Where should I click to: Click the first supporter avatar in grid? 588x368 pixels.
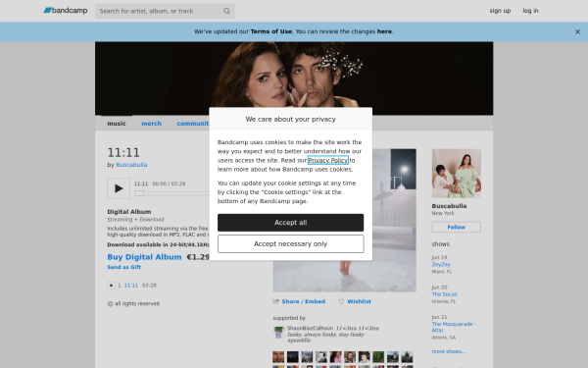point(278,357)
